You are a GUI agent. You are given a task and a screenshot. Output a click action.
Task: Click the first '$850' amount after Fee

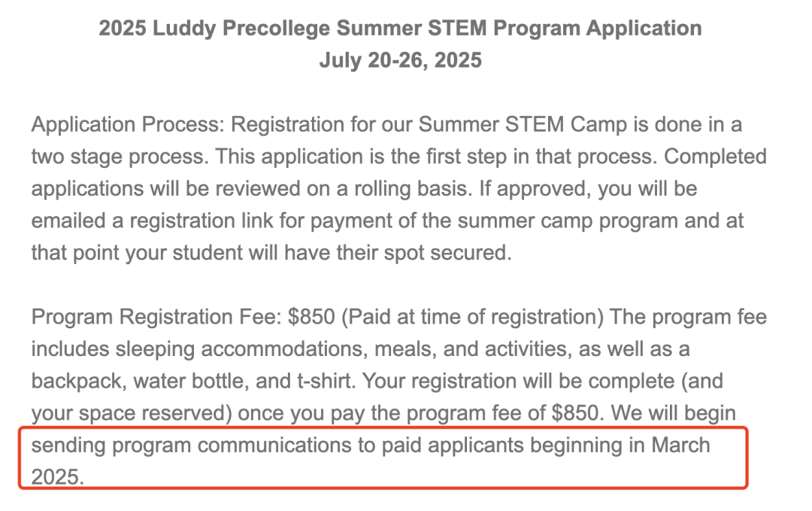pyautogui.click(x=312, y=317)
